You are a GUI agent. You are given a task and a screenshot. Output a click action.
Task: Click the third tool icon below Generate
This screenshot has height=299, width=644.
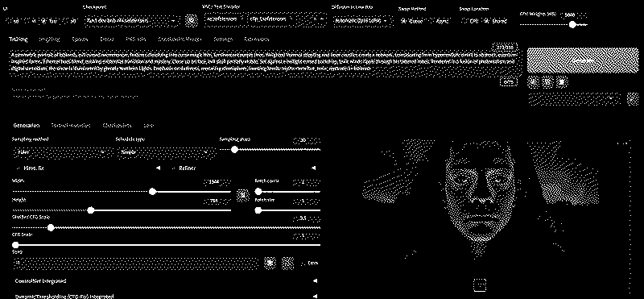(x=561, y=82)
